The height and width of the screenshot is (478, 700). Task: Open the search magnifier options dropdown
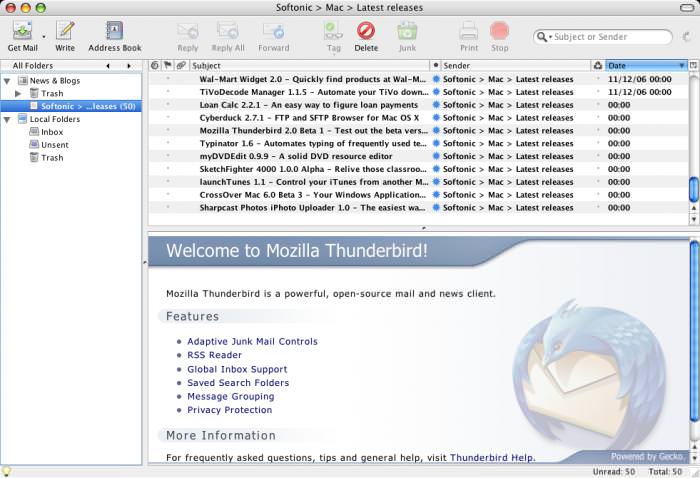pyautogui.click(x=544, y=37)
